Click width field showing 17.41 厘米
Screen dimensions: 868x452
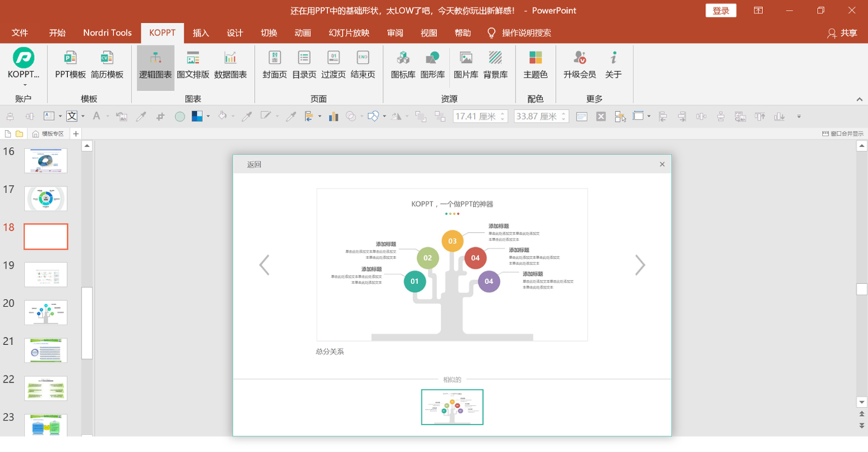tap(479, 117)
